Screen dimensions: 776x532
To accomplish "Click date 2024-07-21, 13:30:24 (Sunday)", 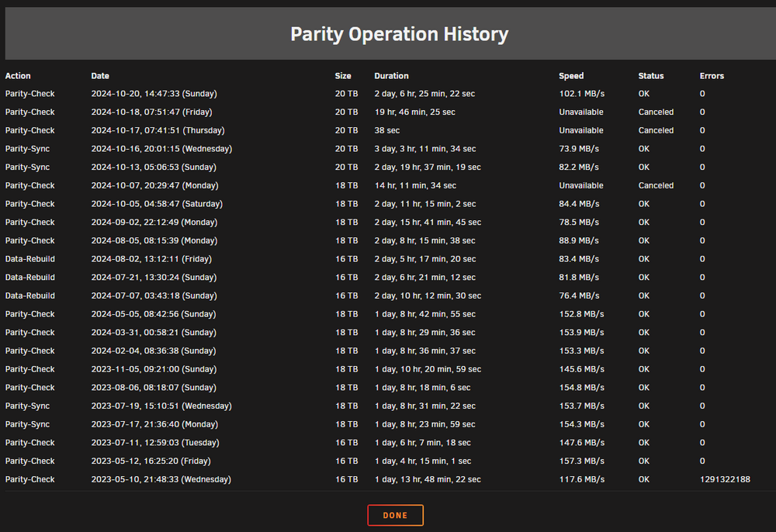I will pyautogui.click(x=154, y=277).
